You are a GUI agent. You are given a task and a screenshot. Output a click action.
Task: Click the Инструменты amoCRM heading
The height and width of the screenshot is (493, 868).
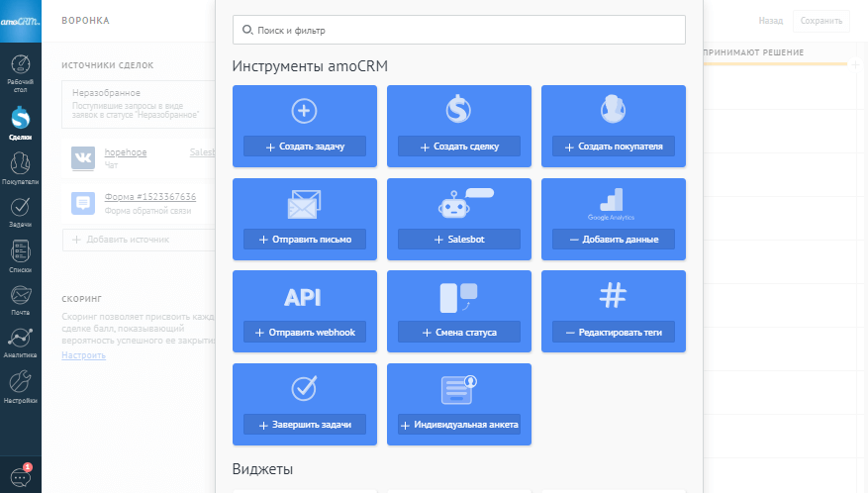pyautogui.click(x=310, y=66)
